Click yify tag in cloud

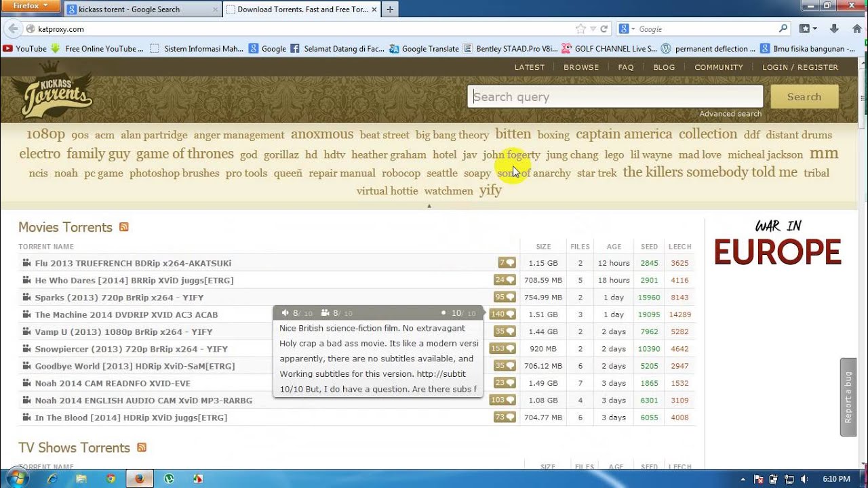coord(490,190)
